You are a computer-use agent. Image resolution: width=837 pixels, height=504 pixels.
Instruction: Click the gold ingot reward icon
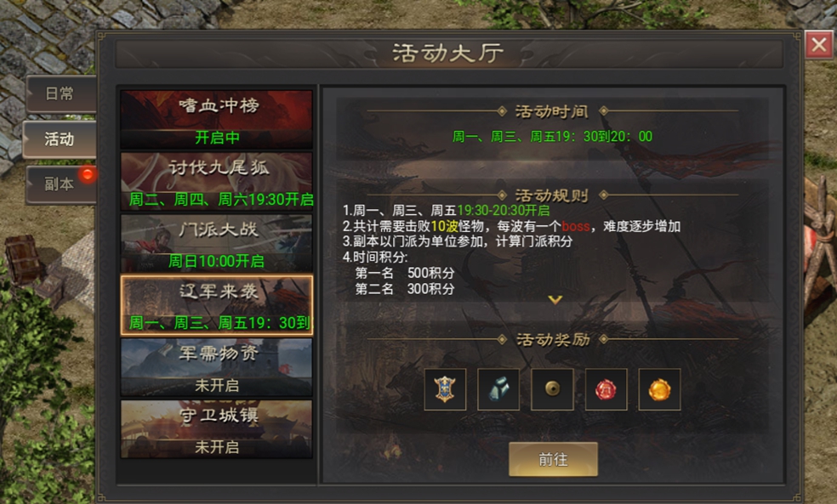click(x=660, y=389)
